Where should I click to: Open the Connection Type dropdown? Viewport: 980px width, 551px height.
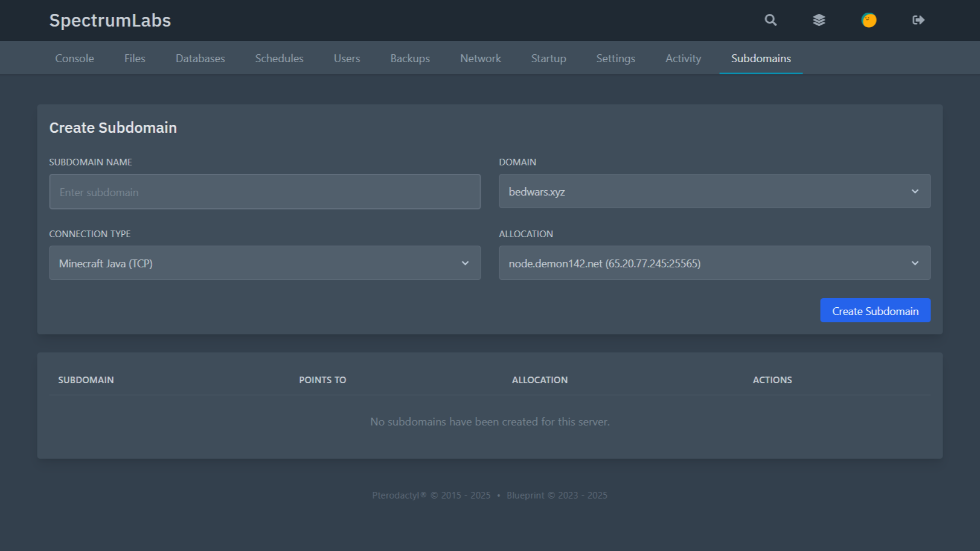(264, 263)
